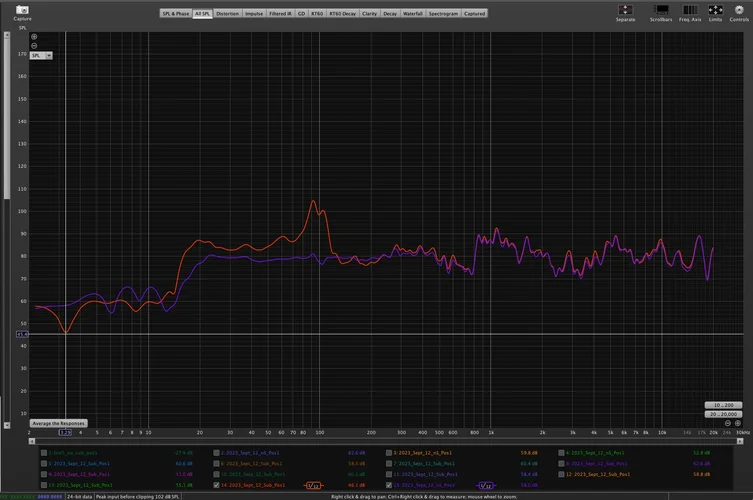
Task: Switch to the Waterfall tab
Action: coord(413,13)
